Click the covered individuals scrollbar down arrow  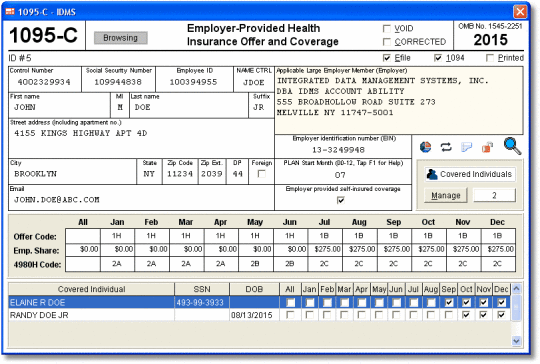coord(516,341)
